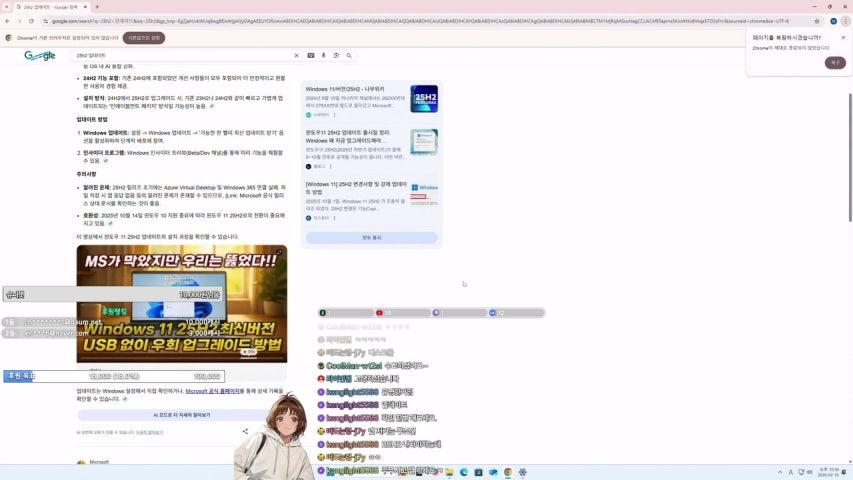This screenshot has width=853, height=480.
Task: Click 'Set as default' browser button in infobar
Action: click(144, 38)
